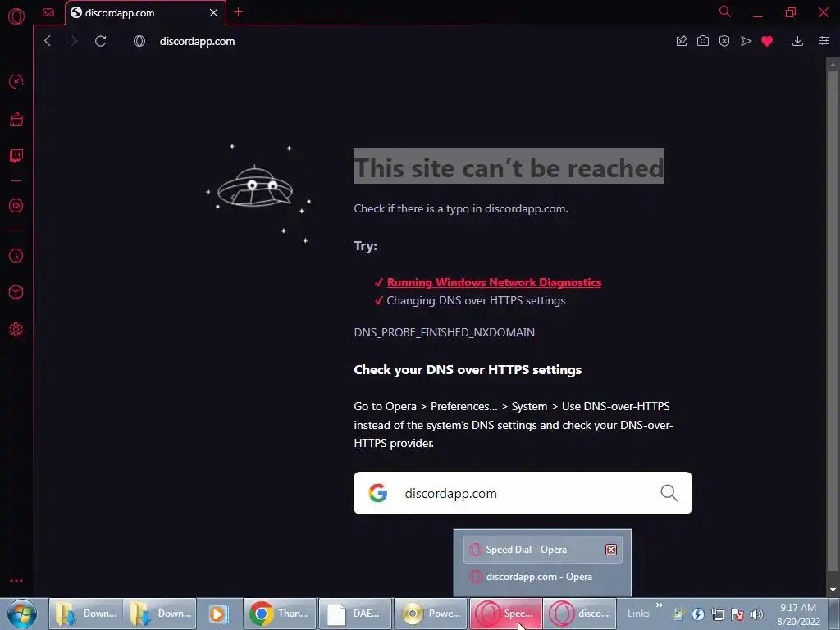Take a snapshot with the camera icon

point(703,41)
